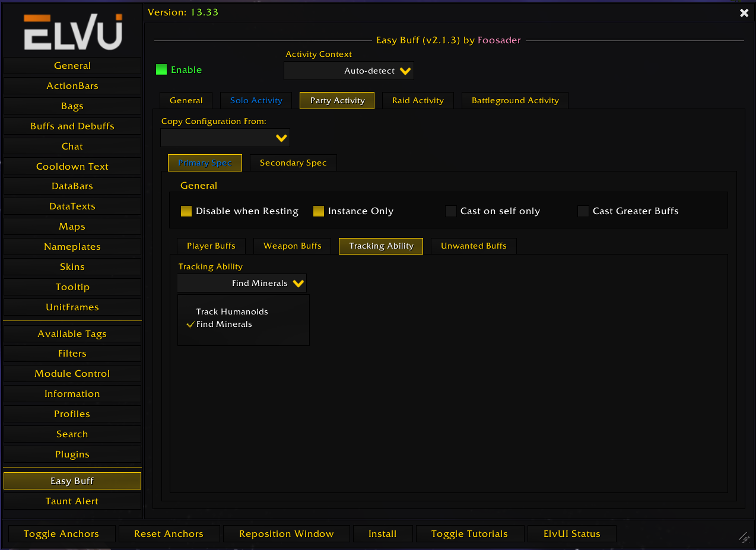756x550 pixels.
Task: Open Maps settings
Action: [72, 227]
